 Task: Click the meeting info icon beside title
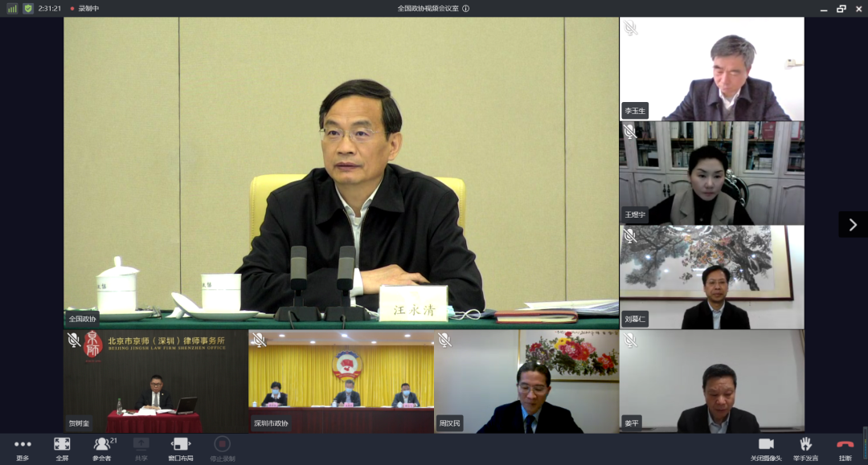(465, 8)
